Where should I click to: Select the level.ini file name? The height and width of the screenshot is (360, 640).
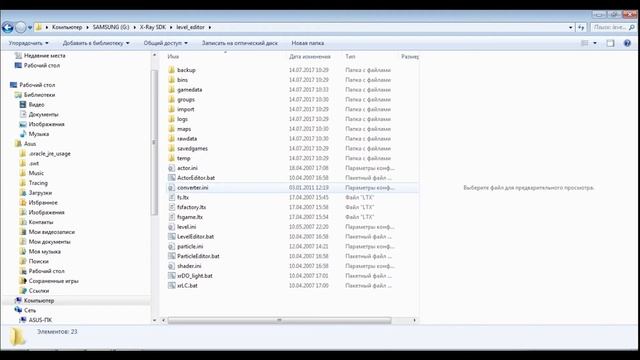[187, 227]
